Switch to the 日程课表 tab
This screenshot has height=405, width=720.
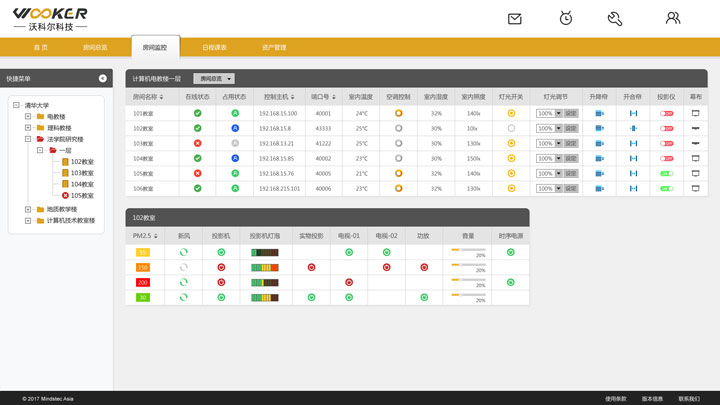214,47
